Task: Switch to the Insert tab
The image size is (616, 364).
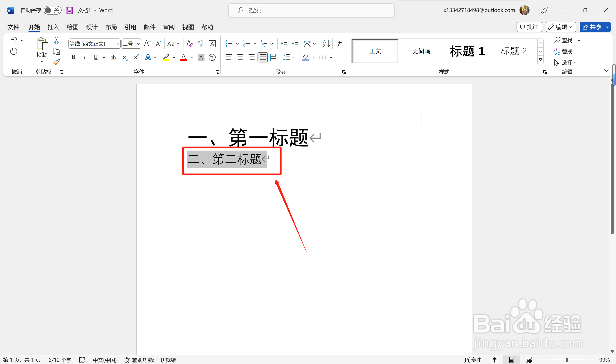Action: [x=53, y=27]
